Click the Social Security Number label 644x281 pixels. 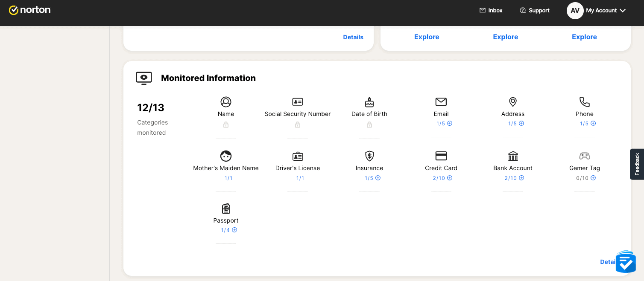[298, 114]
